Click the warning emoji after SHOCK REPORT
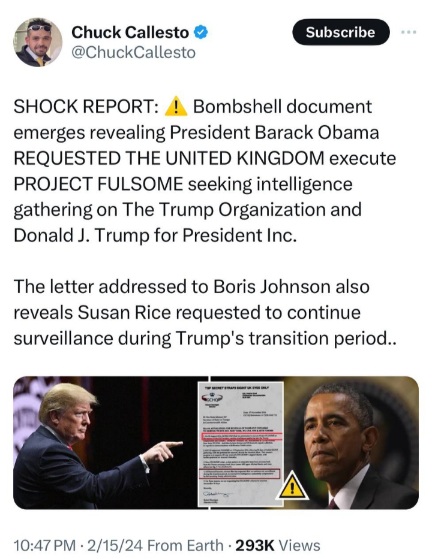Viewport: 432px width, 559px height. click(x=176, y=106)
